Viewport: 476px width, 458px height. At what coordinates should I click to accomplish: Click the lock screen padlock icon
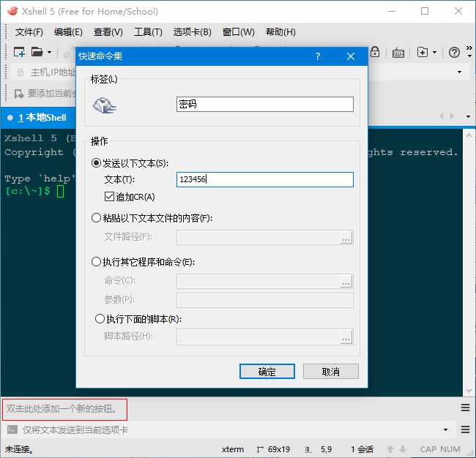375,52
